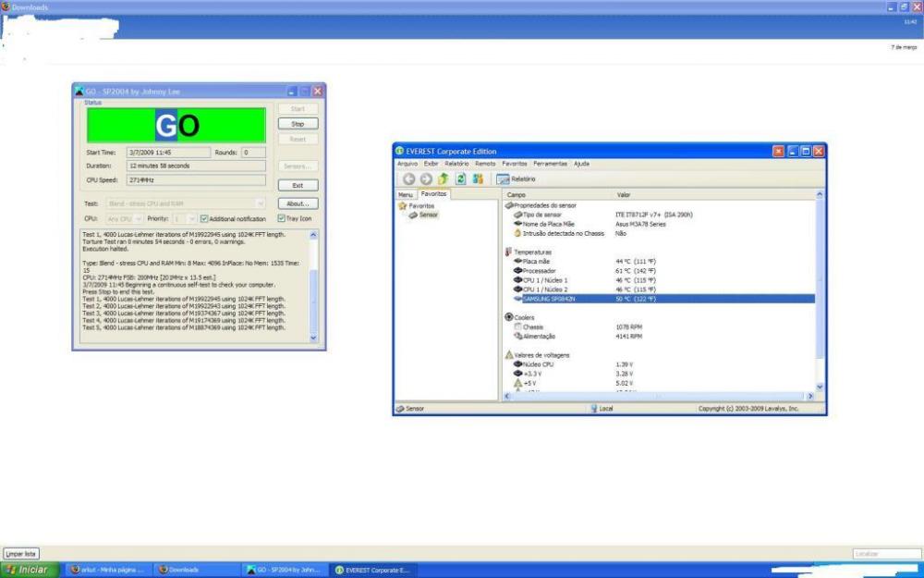Open the Priority dropdown
The image size is (924, 578).
185,219
